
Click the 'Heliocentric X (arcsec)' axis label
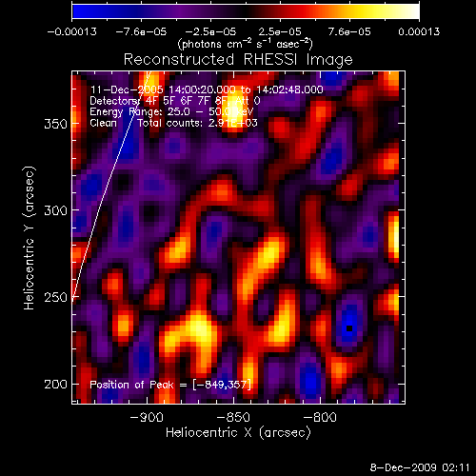coord(238,433)
